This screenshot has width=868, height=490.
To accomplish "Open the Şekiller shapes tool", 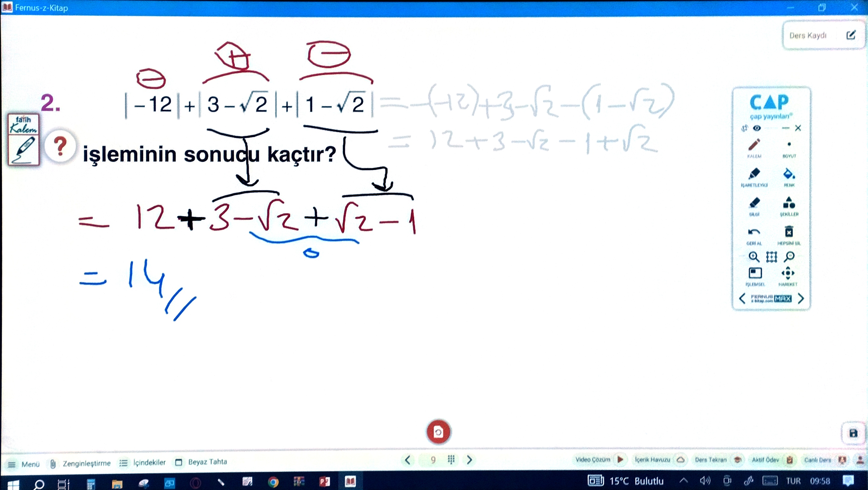I will 789,203.
